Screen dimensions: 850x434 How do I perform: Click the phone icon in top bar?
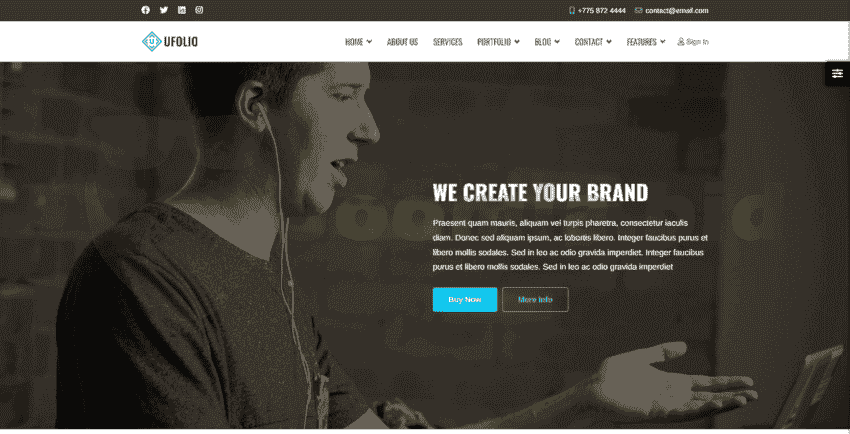pos(572,10)
